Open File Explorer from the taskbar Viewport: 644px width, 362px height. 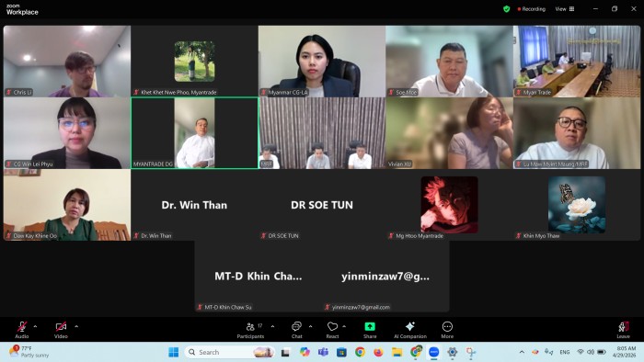point(397,352)
